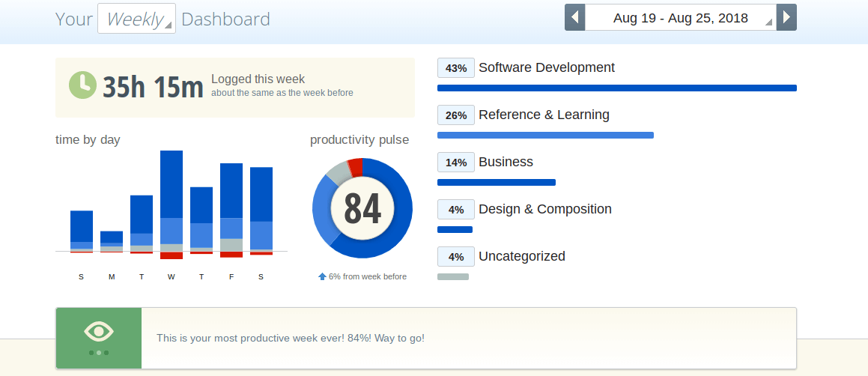Open the Design & Composition category
Viewport: 868px width, 376px height.
coord(544,209)
